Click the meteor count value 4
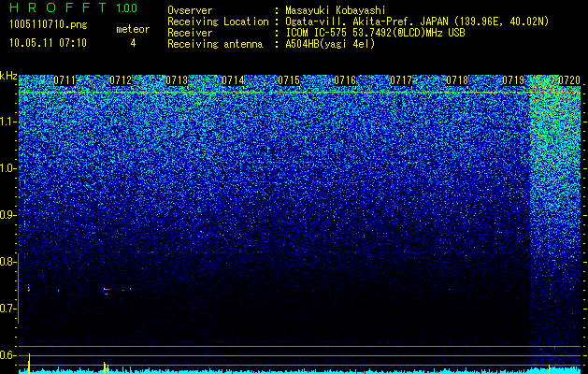 click(133, 43)
